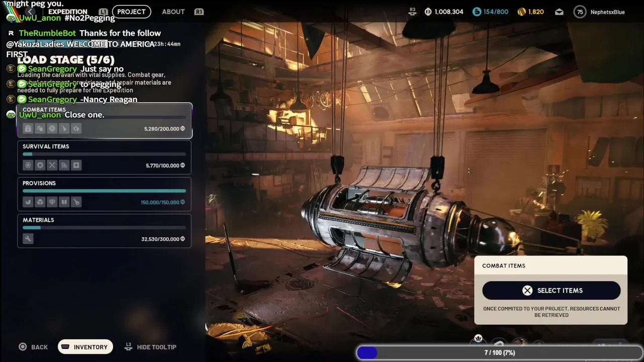The height and width of the screenshot is (362, 644).
Task: Click the Survival Items progress bar
Action: pyautogui.click(x=104, y=154)
